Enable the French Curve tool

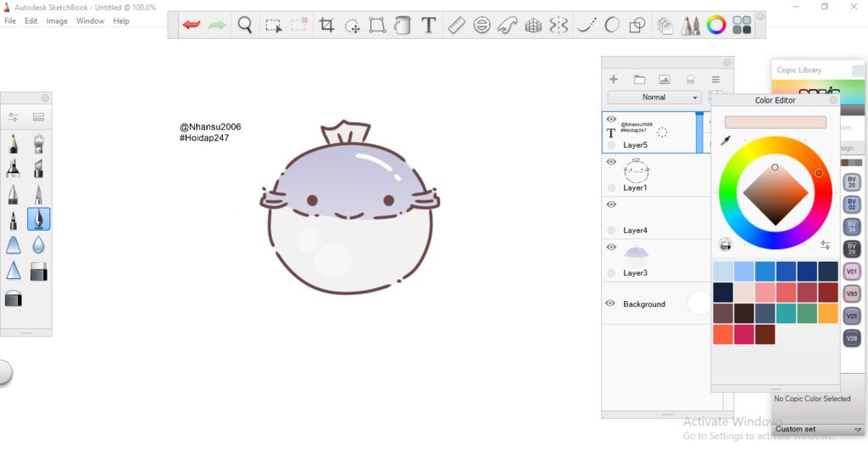coord(507,25)
